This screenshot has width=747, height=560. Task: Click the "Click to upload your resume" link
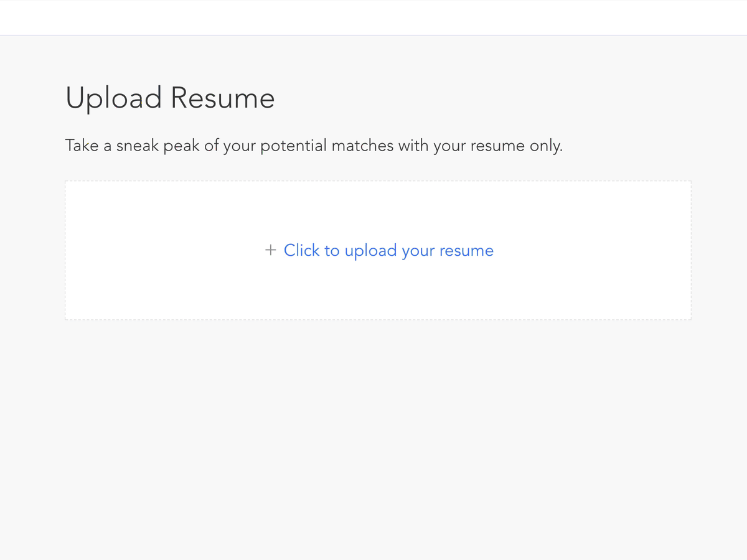388,250
